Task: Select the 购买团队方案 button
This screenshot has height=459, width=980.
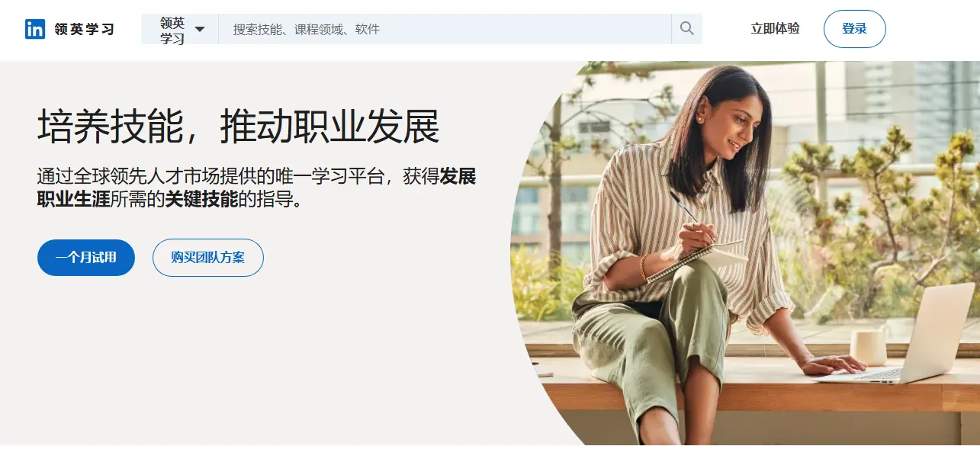Action: [208, 258]
